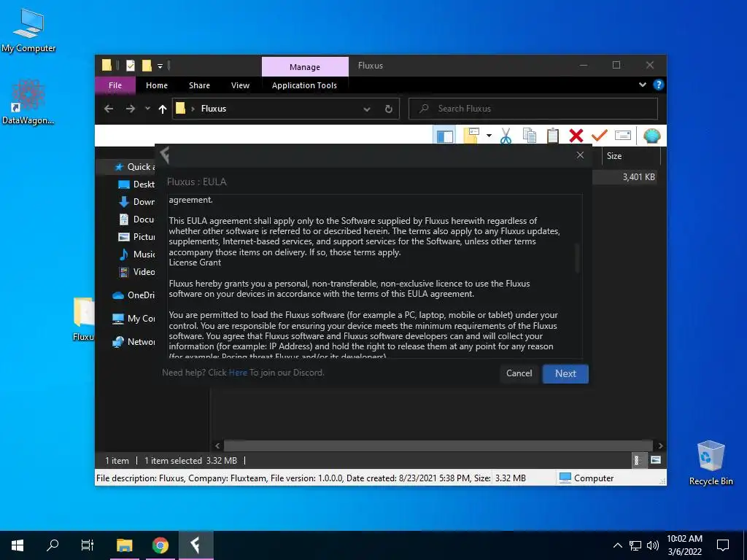
Task: Open the DataWagon desktop shortcut
Action: [x=28, y=102]
